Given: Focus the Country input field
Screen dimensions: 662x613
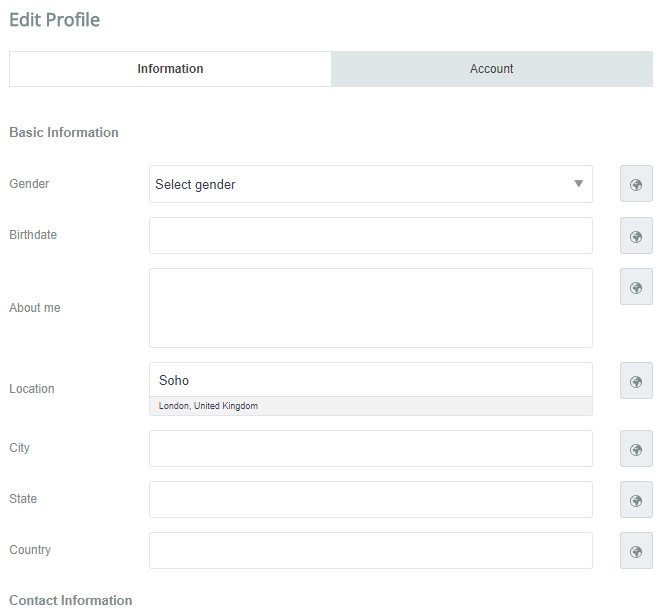Looking at the screenshot, I should 371,551.
